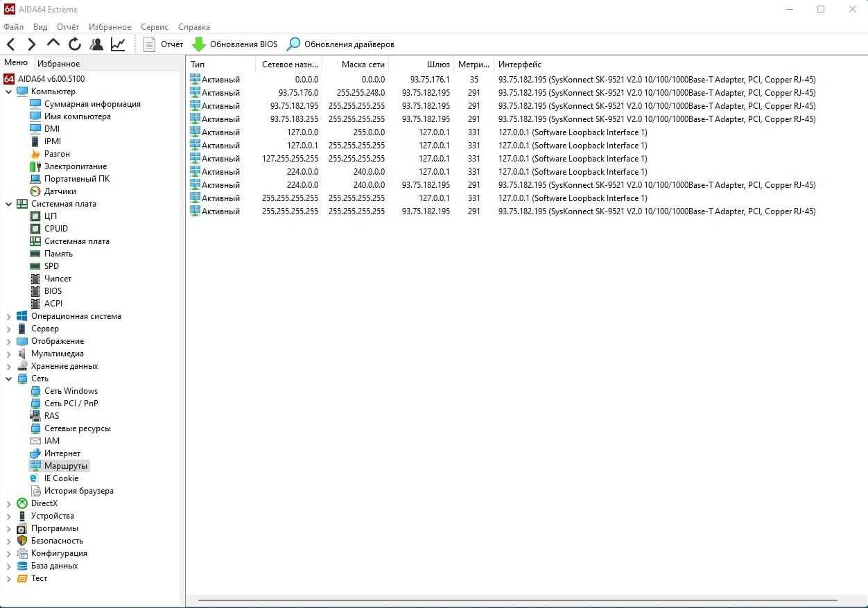Click the horizontal scrollbar at bottom
868x608 pixels.
click(517, 600)
